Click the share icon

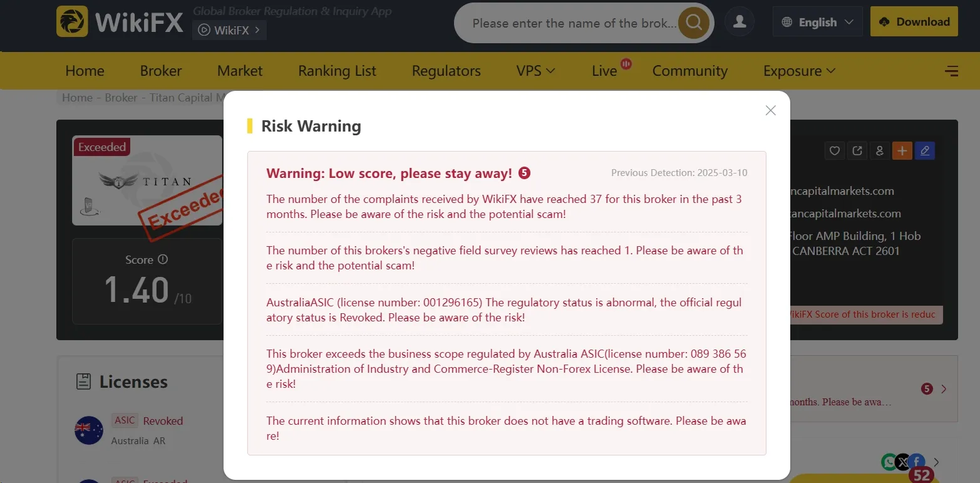point(857,150)
